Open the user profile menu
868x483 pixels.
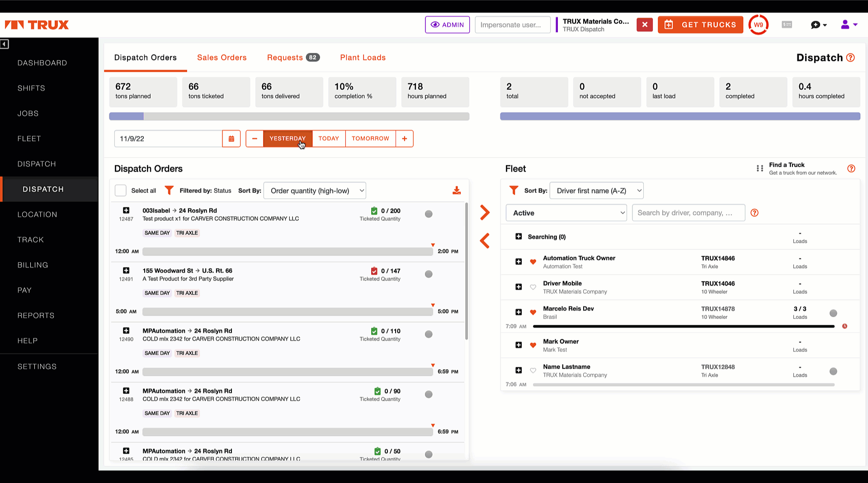[849, 25]
